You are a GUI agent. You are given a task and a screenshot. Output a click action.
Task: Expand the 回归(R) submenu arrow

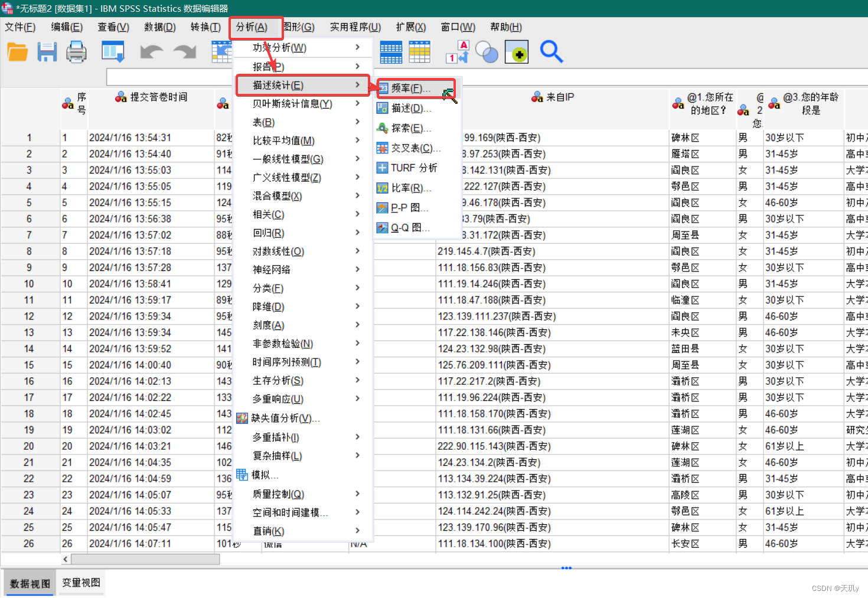tap(358, 233)
